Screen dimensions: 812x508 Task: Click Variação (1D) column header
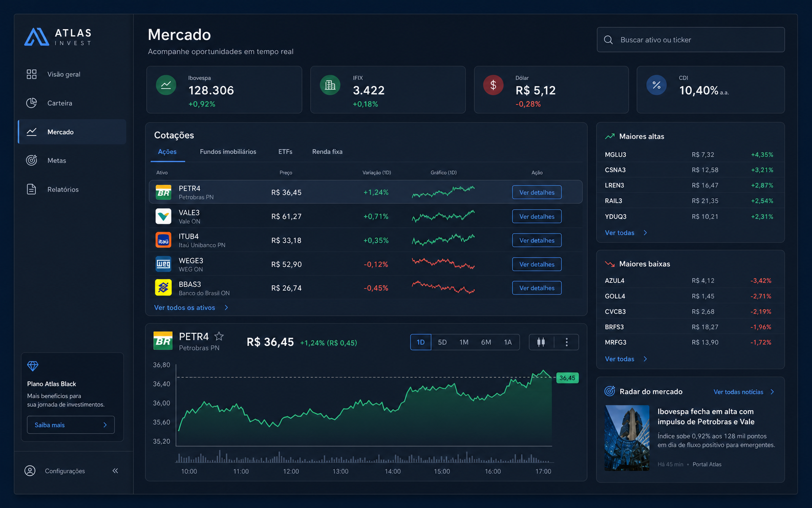(376, 173)
